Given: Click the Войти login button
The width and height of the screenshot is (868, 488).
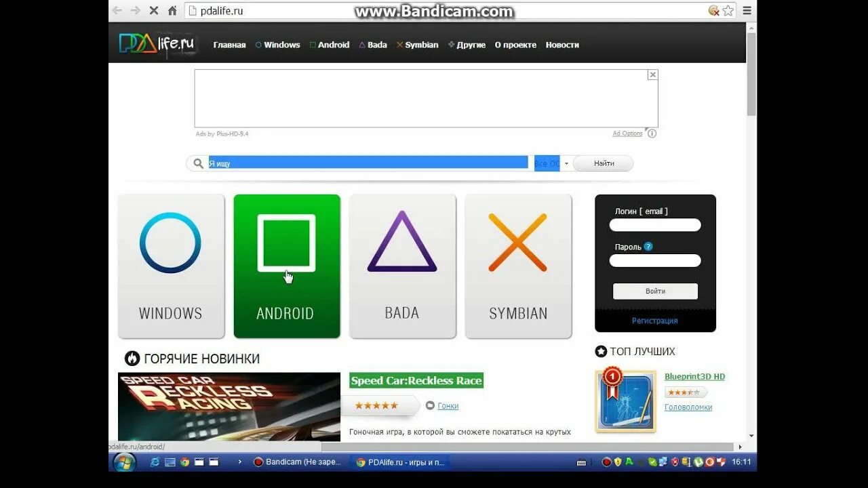Looking at the screenshot, I should (655, 291).
